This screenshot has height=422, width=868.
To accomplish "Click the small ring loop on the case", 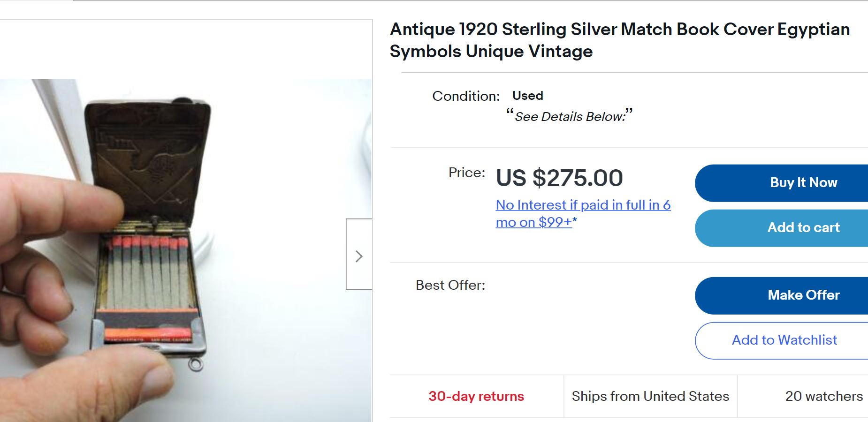I will pos(196,364).
